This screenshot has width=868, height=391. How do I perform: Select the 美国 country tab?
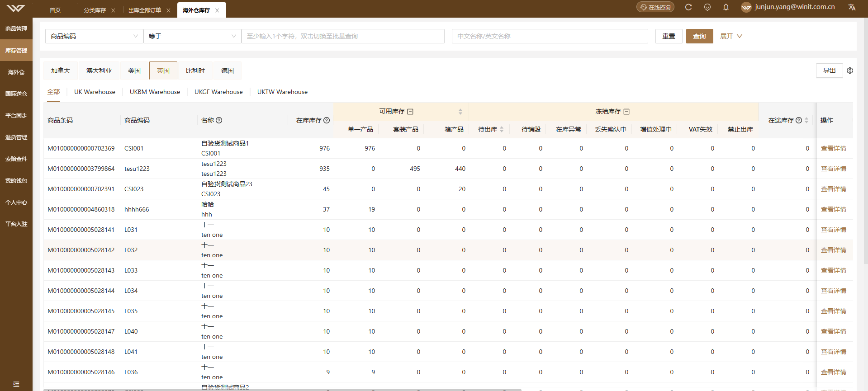pyautogui.click(x=134, y=71)
